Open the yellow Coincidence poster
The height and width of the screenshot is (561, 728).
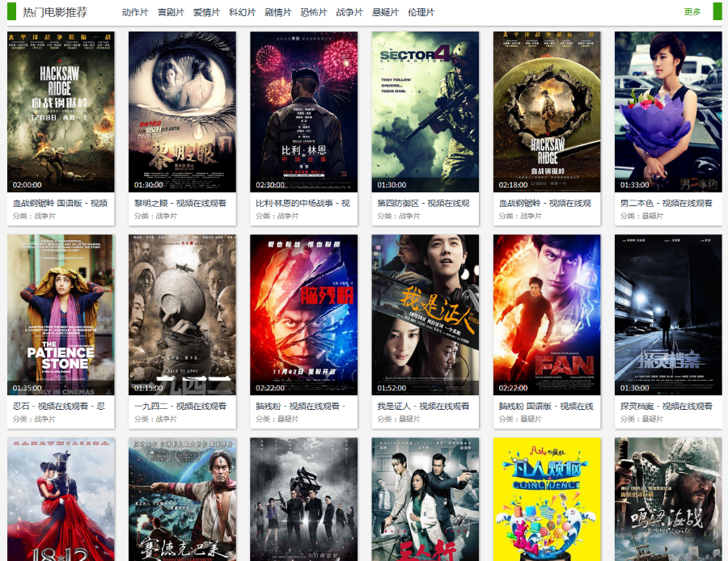547,500
